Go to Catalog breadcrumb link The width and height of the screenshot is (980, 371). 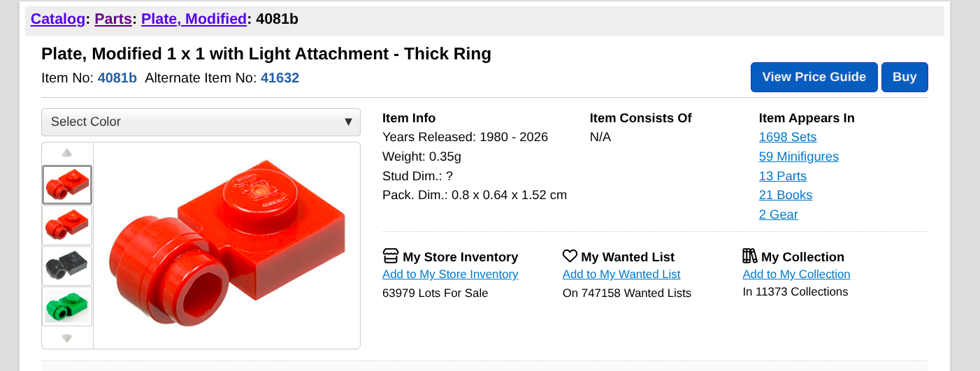58,19
